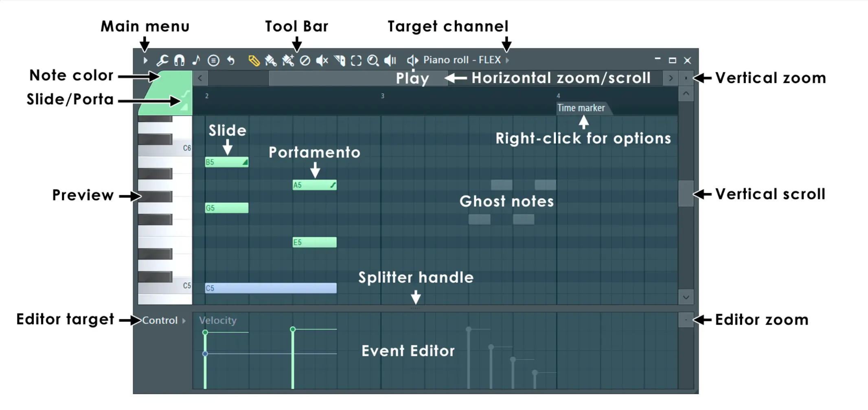The height and width of the screenshot is (410, 868).
Task: Select the yellow Draw pencil tool
Action: [x=254, y=61]
